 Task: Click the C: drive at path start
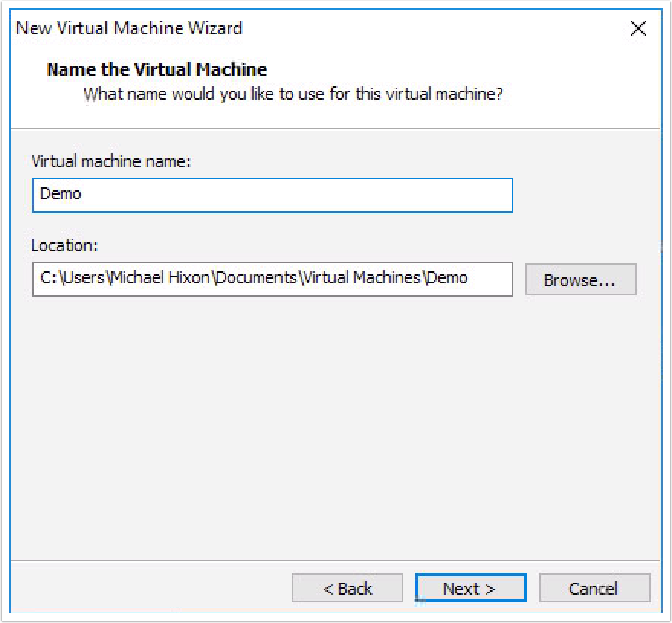[x=48, y=278]
